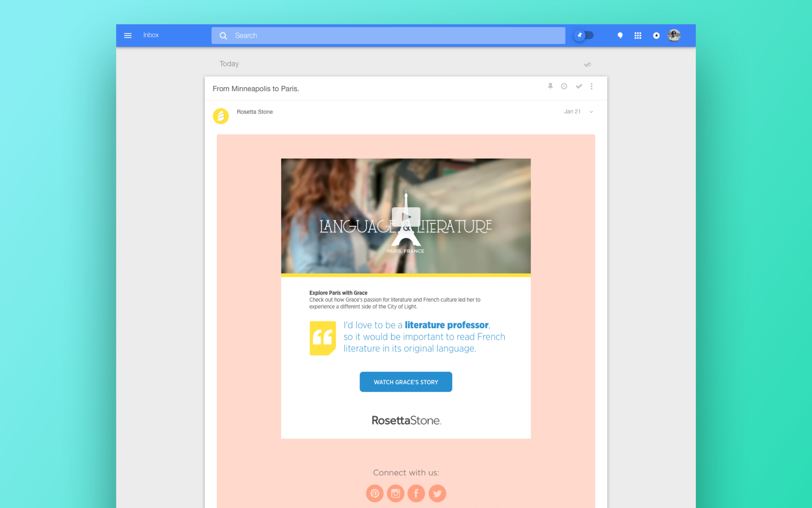Viewport: 812px width, 508px height.
Task: Pin the Minneapolis to Paris email
Action: [550, 86]
